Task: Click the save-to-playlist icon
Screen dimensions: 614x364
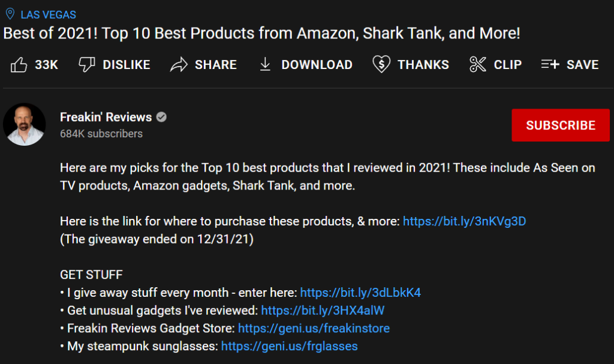Action: [550, 64]
